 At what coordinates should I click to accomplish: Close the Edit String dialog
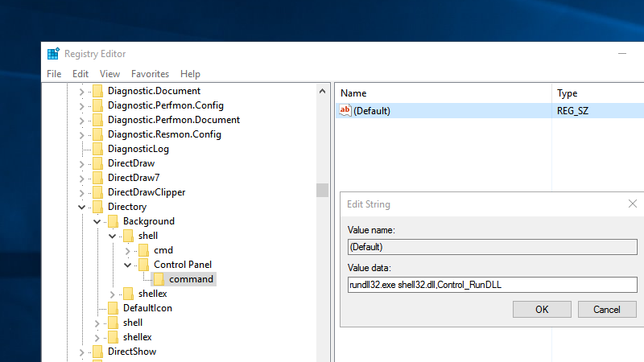633,204
